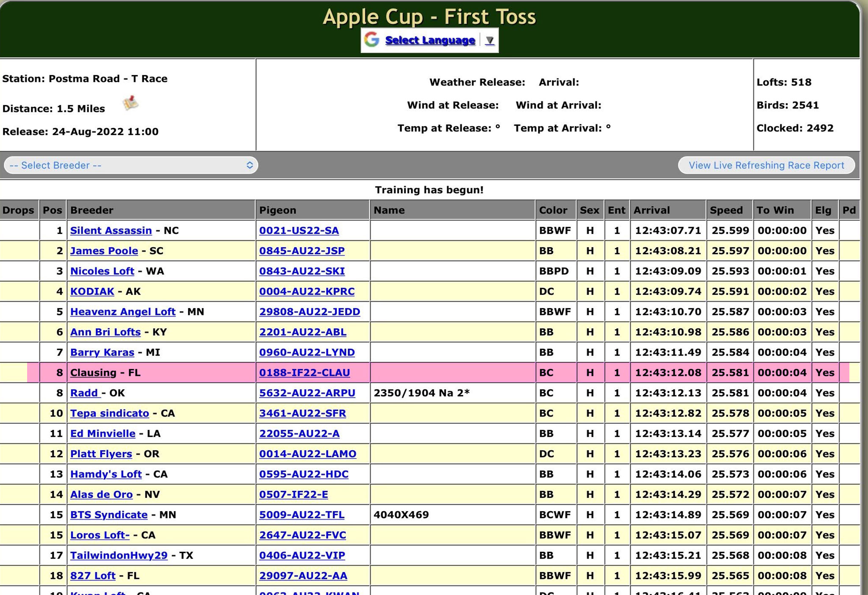Screen dimensions: 868x595
Task: Open breeder link Silent Assassin
Action: tap(111, 231)
